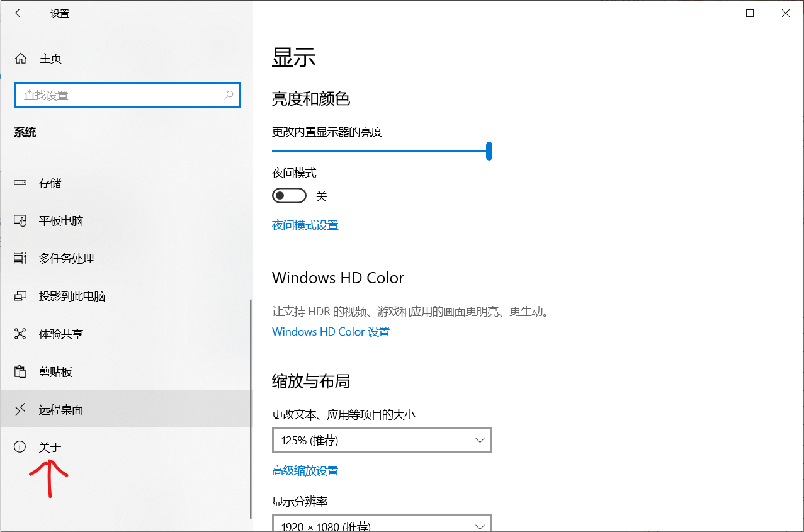Open the 125% scaling dropdown

(382, 440)
